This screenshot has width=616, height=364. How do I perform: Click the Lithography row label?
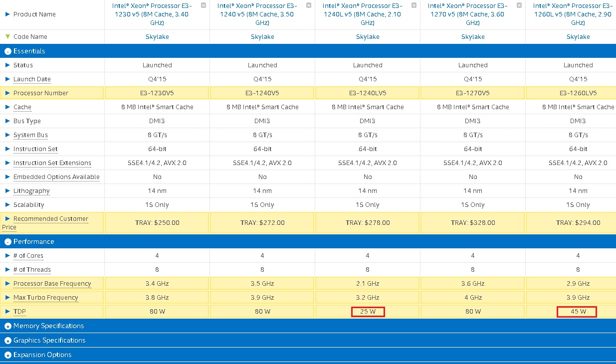(31, 191)
